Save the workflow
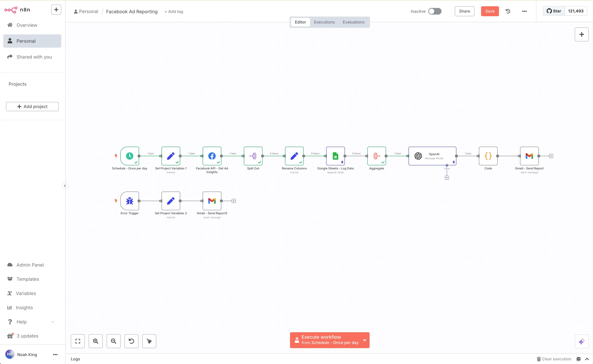Viewport: 593px width, 364px height. pyautogui.click(x=490, y=11)
